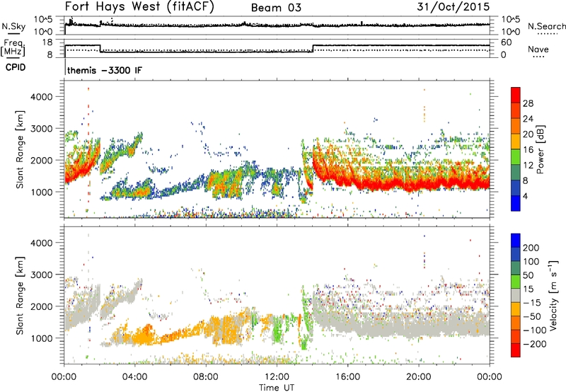Click the blue top of the velocity color bar
This screenshot has height=392, width=566.
516,241
